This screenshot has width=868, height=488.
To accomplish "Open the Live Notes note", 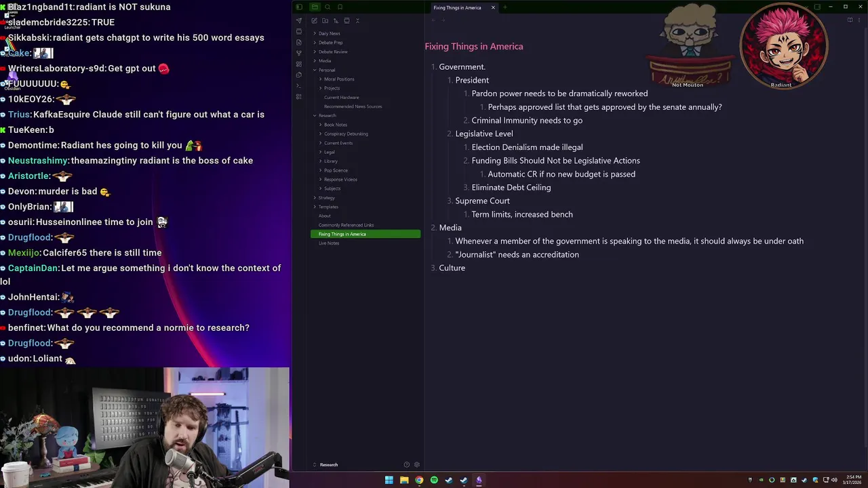I will point(329,243).
